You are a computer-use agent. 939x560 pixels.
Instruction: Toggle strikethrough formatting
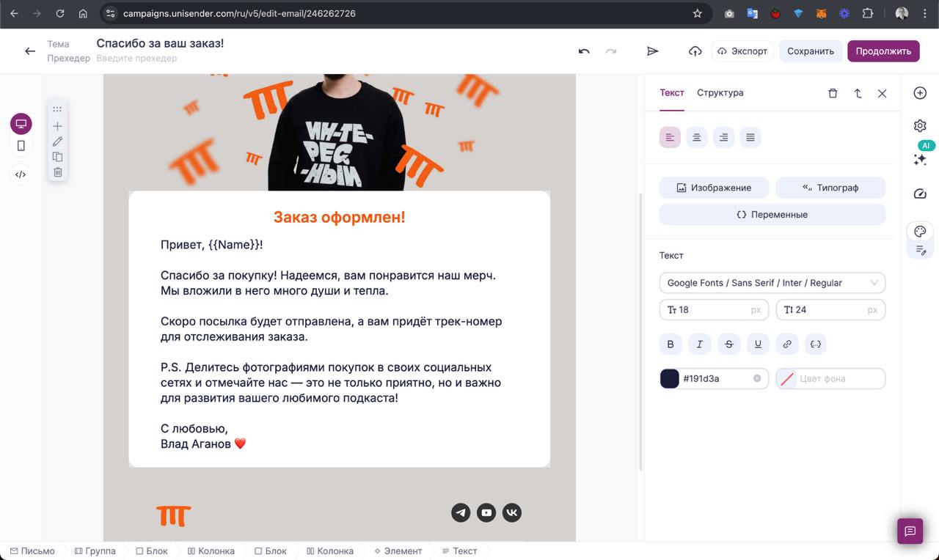coord(728,344)
